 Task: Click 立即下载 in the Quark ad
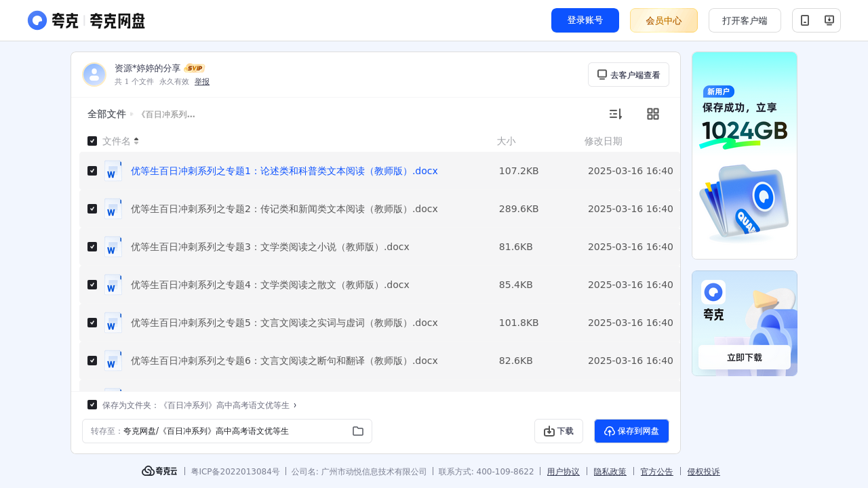point(745,357)
